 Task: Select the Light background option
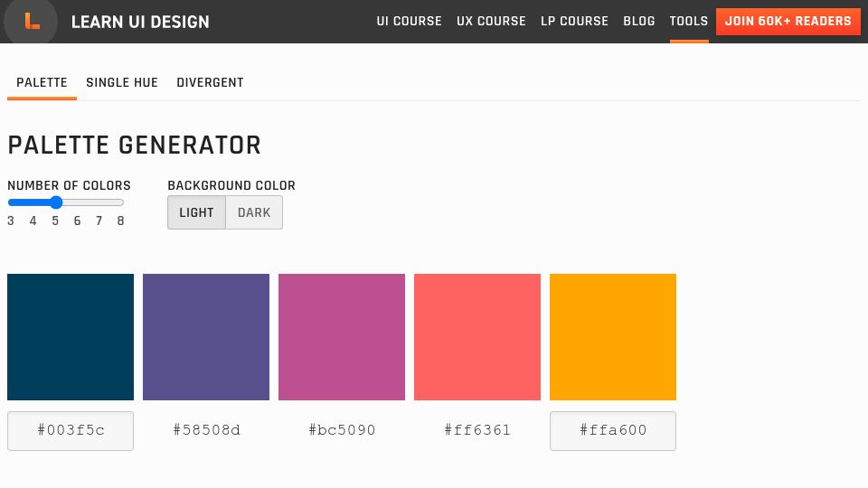click(196, 212)
